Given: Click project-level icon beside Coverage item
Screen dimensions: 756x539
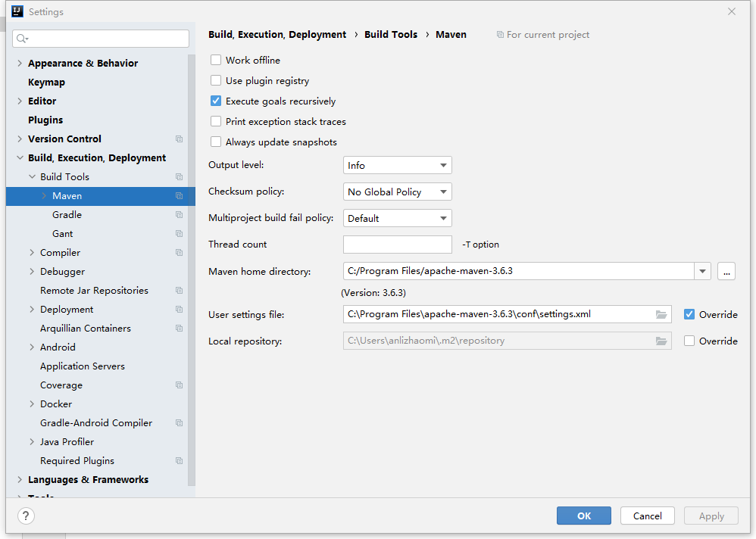Looking at the screenshot, I should pos(179,385).
